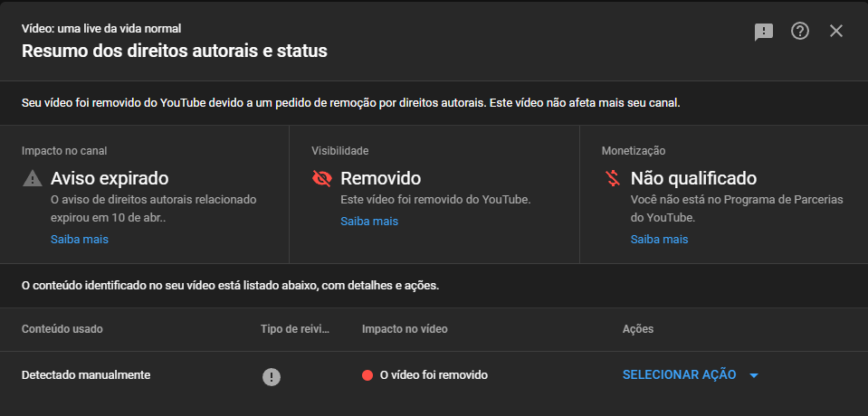Click the Visibilidade label
The height and width of the screenshot is (416, 868).
point(340,150)
